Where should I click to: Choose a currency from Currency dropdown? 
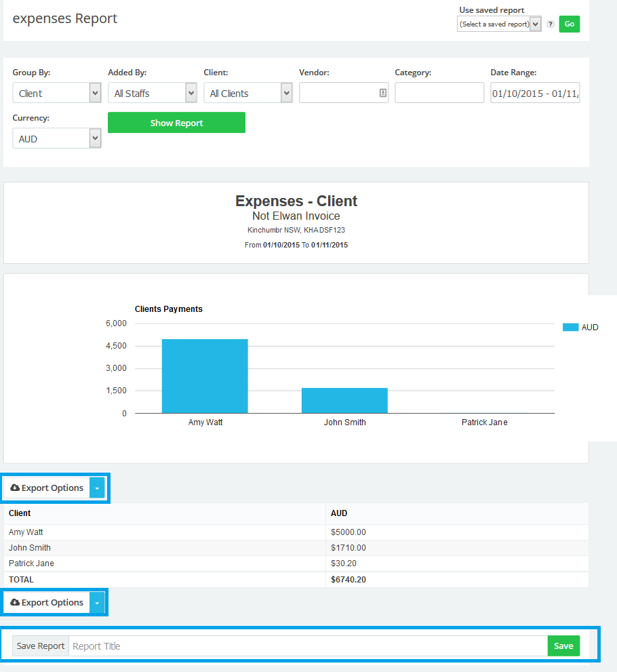tap(57, 138)
